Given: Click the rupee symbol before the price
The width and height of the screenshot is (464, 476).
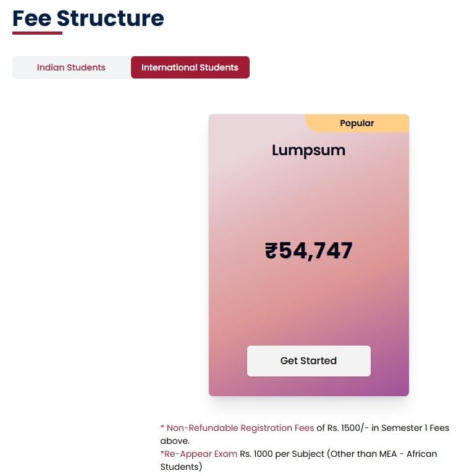Looking at the screenshot, I should (x=272, y=250).
